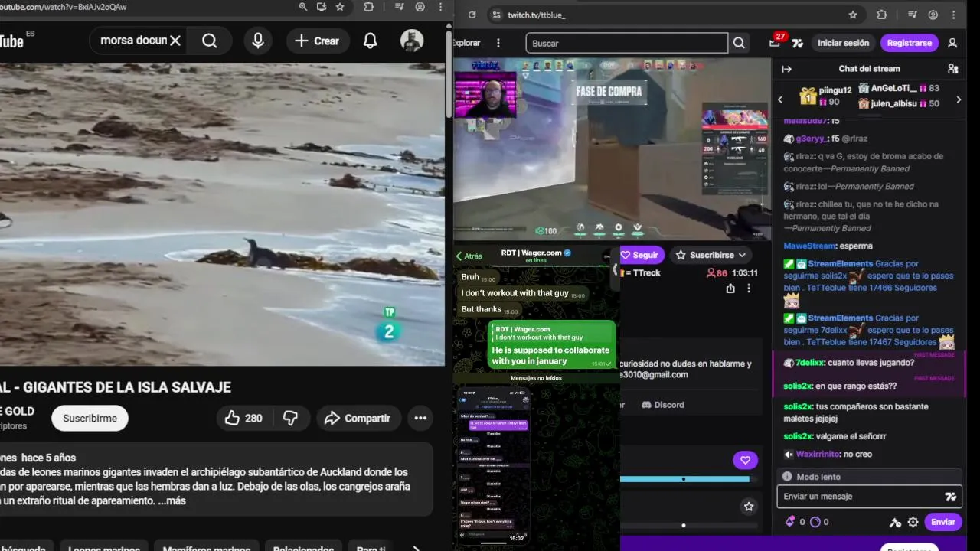This screenshot has height=551, width=980.
Task: Open chat settings gear
Action: [913, 522]
